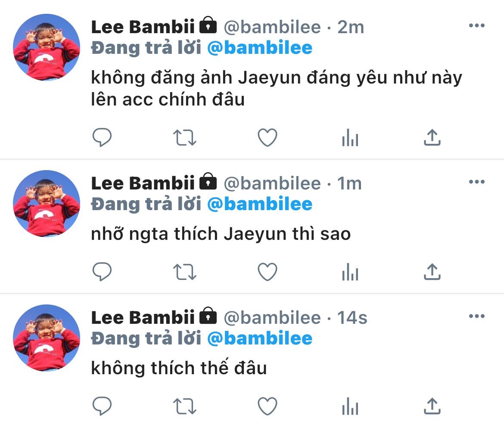Open @bambilee mention link in first tweet

260,48
